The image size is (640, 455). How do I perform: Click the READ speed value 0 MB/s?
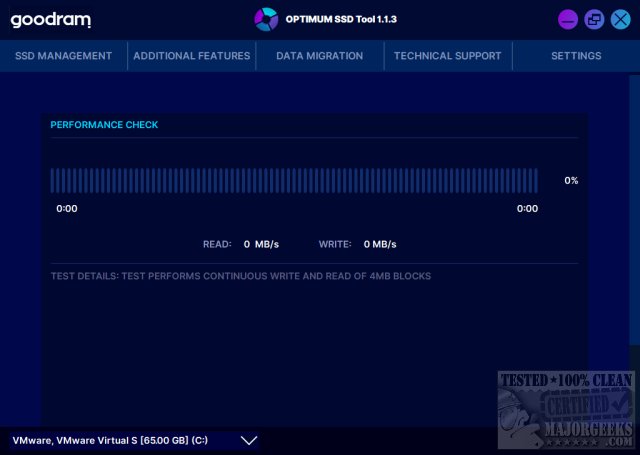pos(261,244)
